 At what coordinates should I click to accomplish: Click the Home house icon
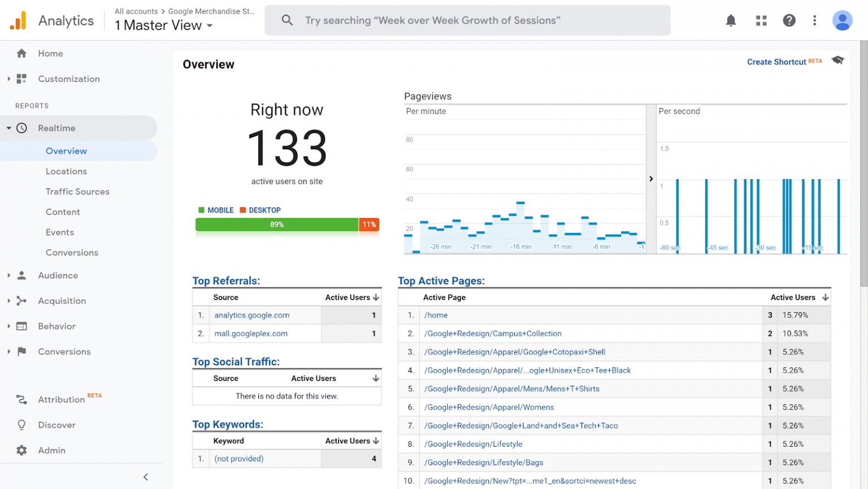click(x=21, y=53)
